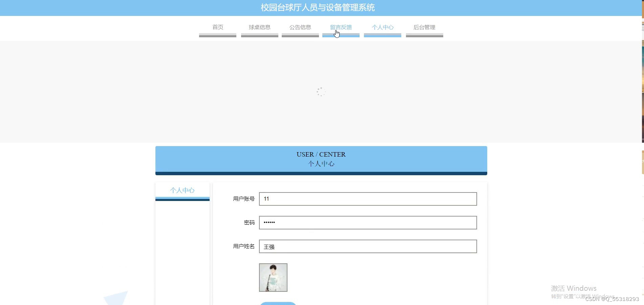This screenshot has width=644, height=305.
Task: Click the loading spinner in the carousel area
Action: click(321, 91)
